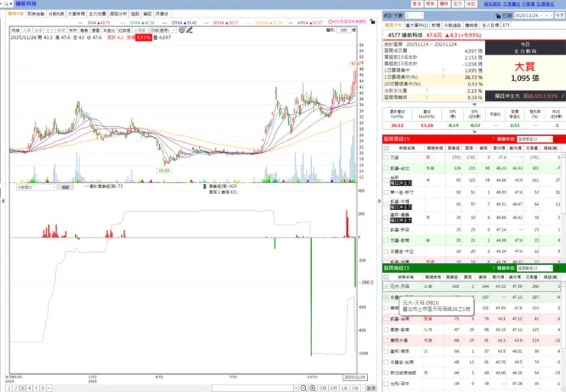Open the 法人目標 tab
This screenshot has width=566, height=392.
pos(490,25)
